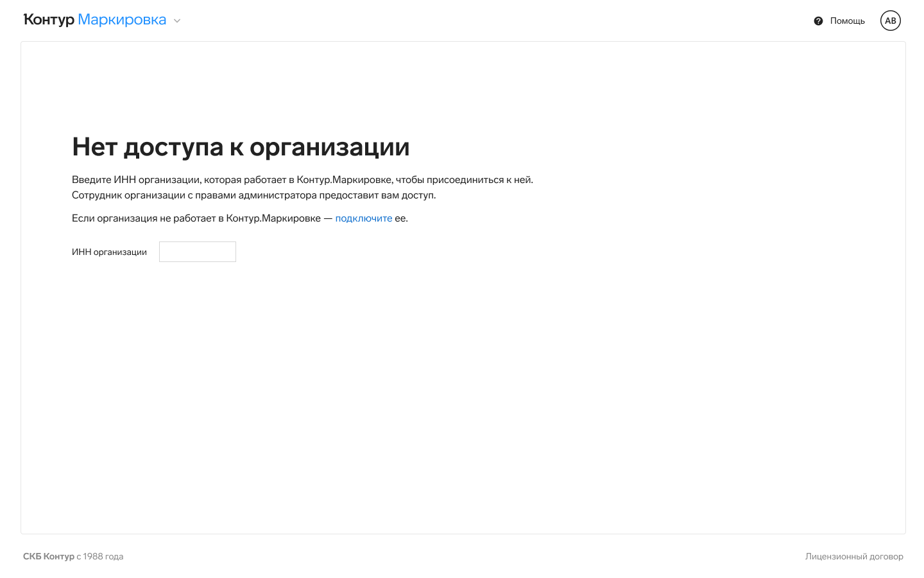Click the ИНН организации field label

(x=109, y=252)
